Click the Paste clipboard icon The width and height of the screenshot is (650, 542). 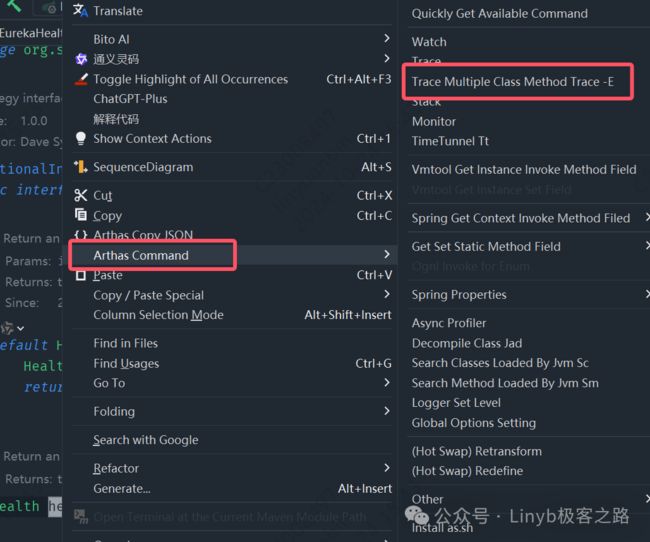pyautogui.click(x=81, y=275)
